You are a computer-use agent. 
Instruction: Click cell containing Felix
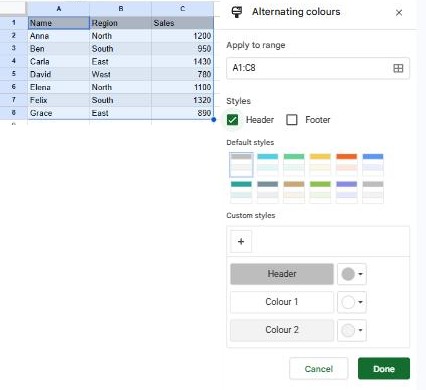coord(59,100)
